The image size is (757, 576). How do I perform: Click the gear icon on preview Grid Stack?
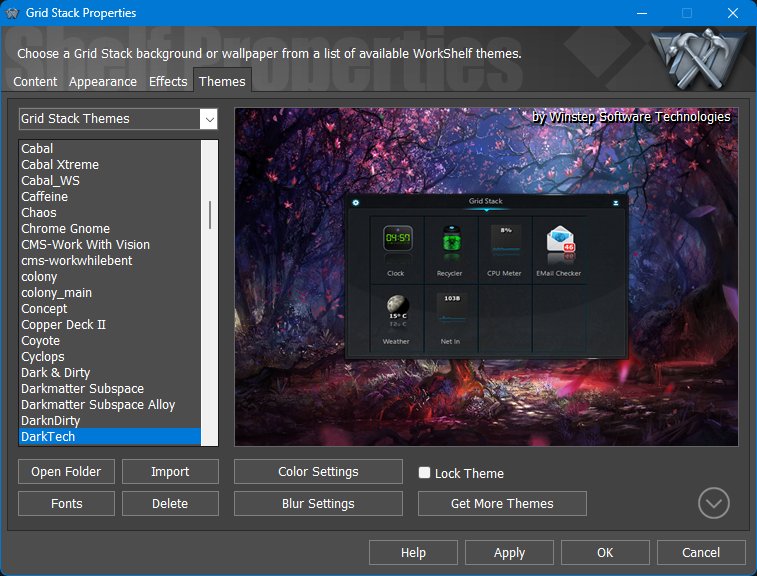(356, 202)
